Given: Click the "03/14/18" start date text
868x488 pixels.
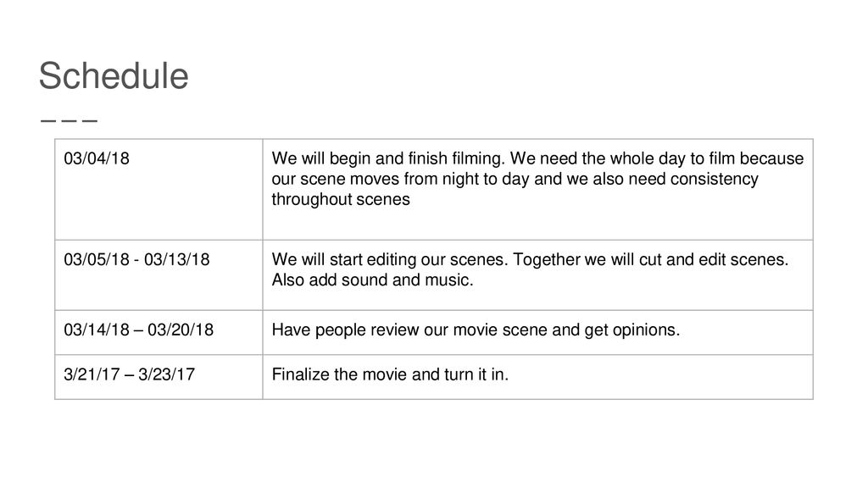Looking at the screenshot, I should point(97,330).
